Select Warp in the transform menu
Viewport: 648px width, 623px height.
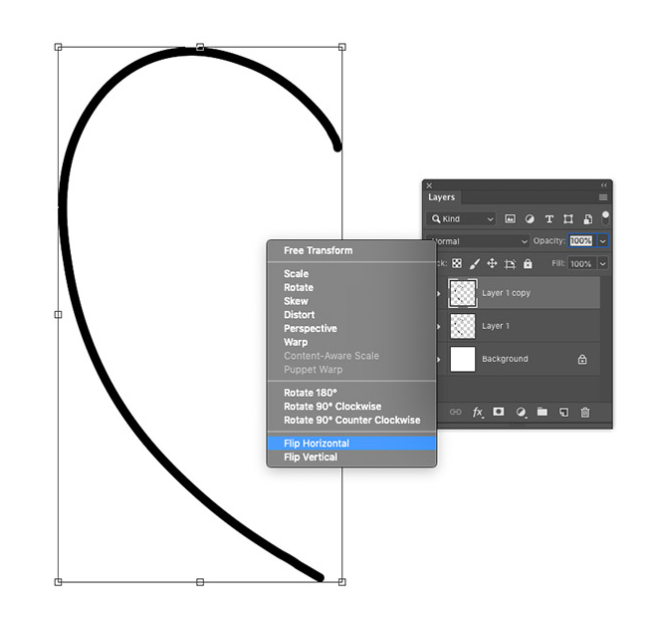click(352, 342)
